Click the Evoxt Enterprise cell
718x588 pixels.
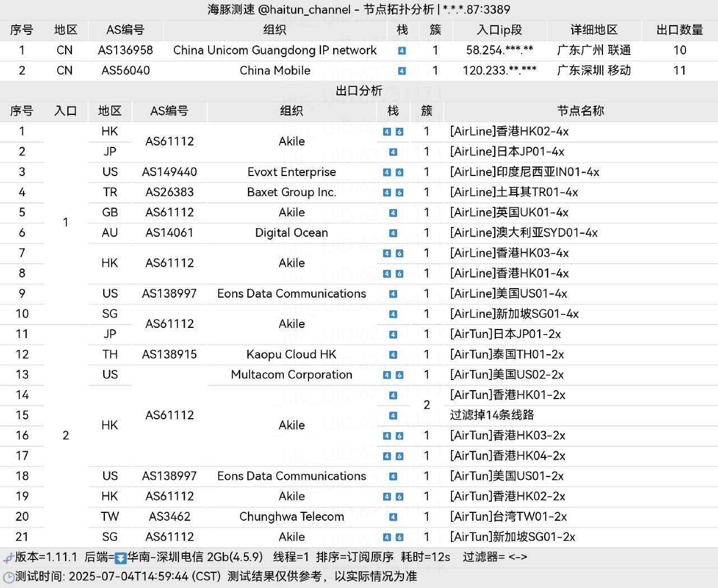point(292,172)
